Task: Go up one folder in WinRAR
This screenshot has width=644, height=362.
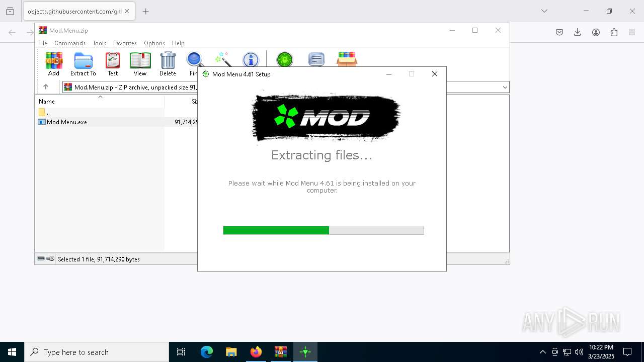Action: pos(45,87)
